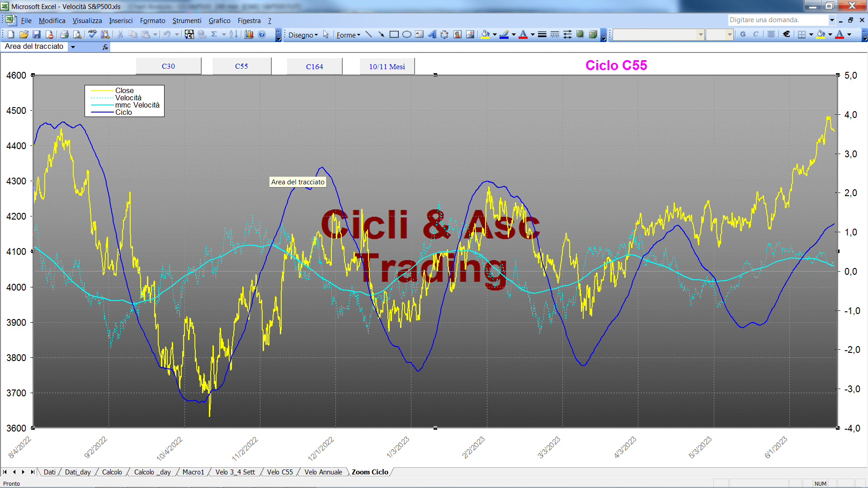Click the 10/11 Mesi button
868x488 pixels.
(x=387, y=66)
